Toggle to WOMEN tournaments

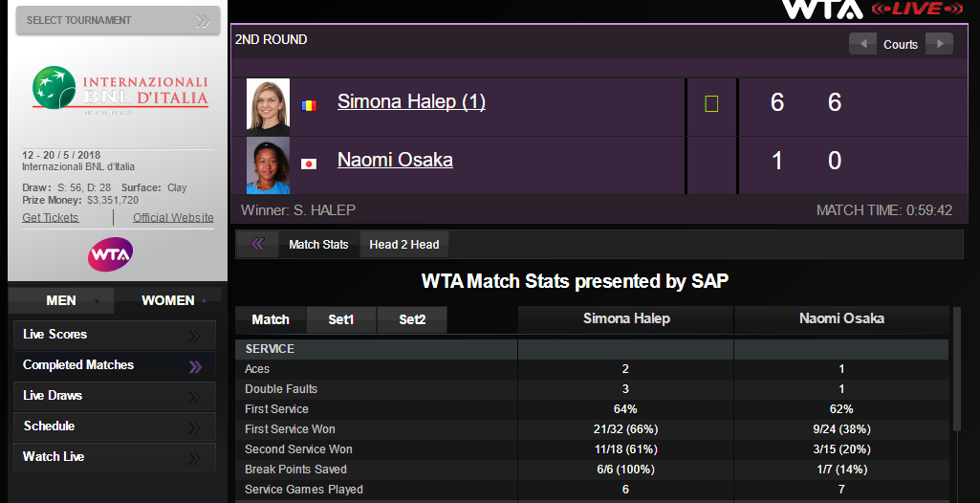coord(168,300)
